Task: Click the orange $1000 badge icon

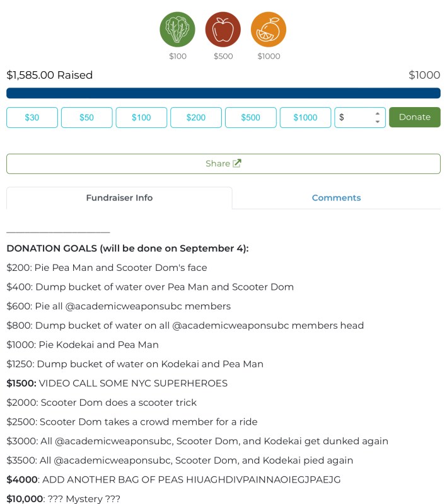Action: [x=269, y=30]
